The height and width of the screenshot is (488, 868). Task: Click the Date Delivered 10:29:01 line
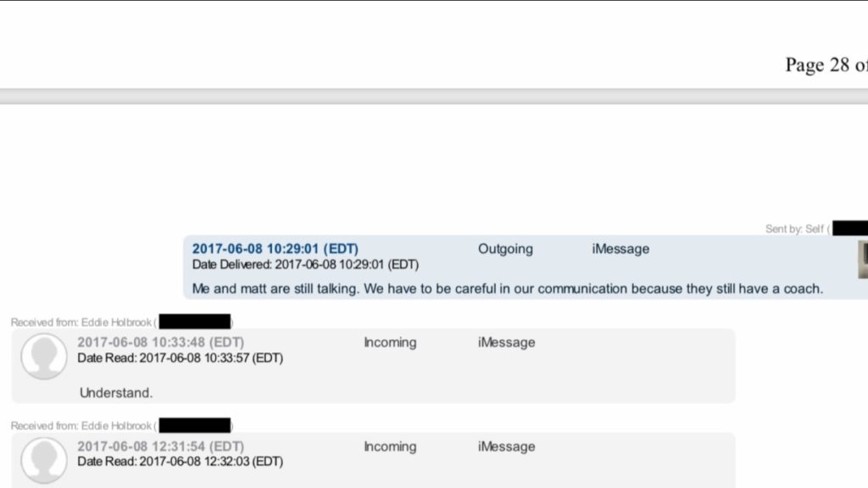click(305, 264)
